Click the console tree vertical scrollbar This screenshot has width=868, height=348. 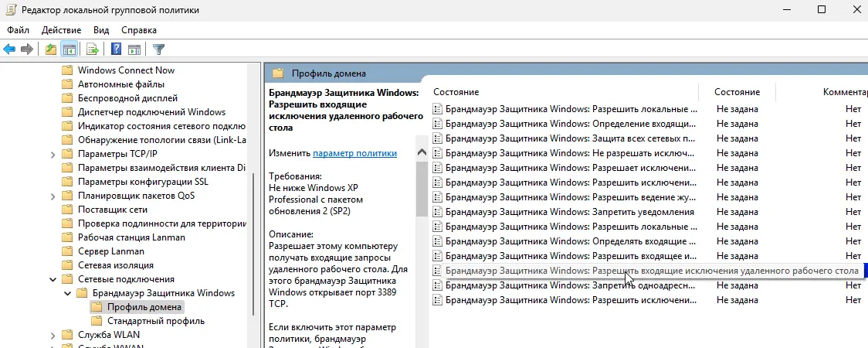coord(254,244)
